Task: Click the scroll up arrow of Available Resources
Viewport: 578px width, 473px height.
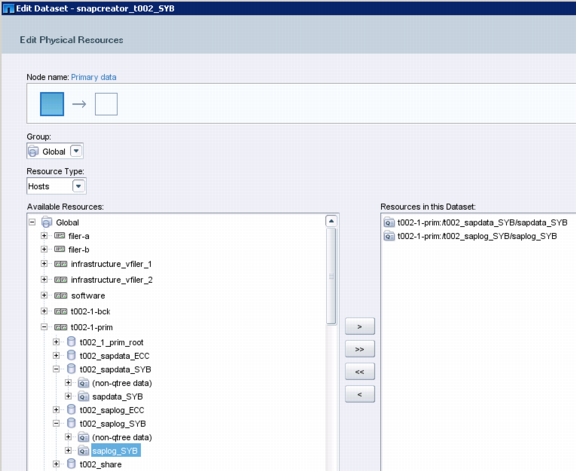Action: tap(331, 221)
